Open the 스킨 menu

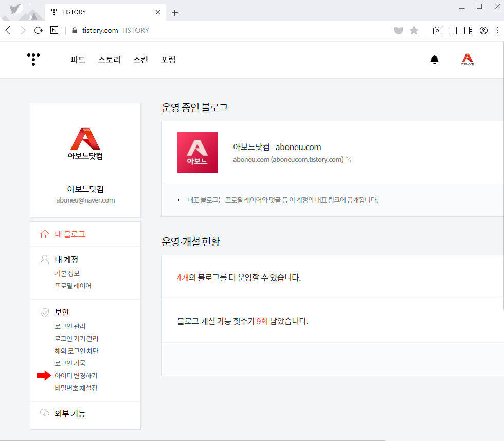(x=141, y=60)
